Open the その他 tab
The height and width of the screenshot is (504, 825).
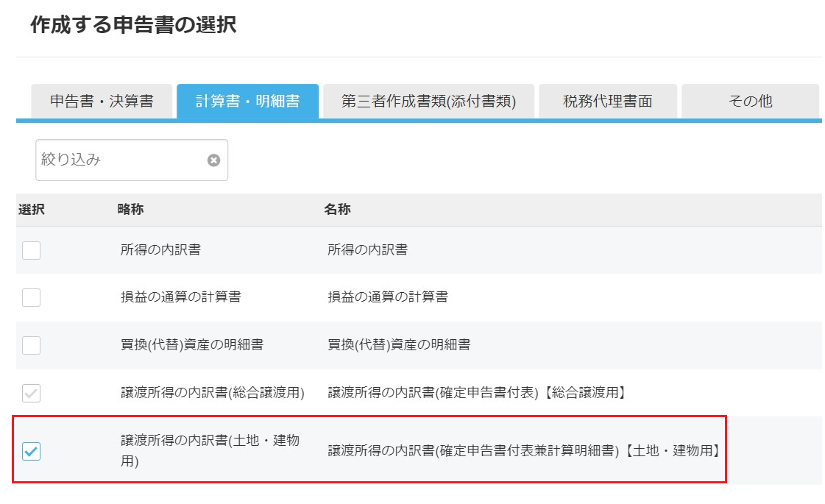coord(750,102)
